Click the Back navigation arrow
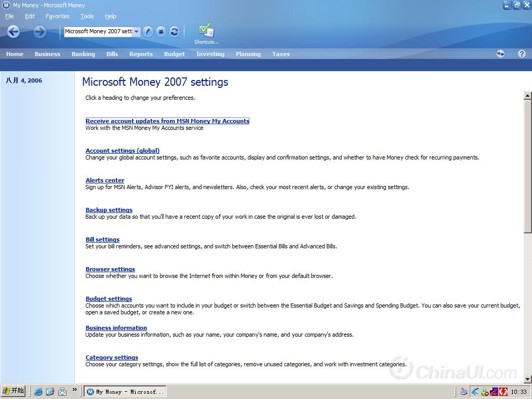This screenshot has width=532, height=399. tap(14, 32)
